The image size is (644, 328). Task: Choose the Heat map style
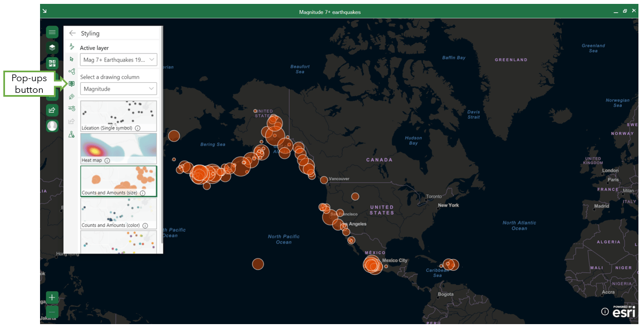point(118,148)
